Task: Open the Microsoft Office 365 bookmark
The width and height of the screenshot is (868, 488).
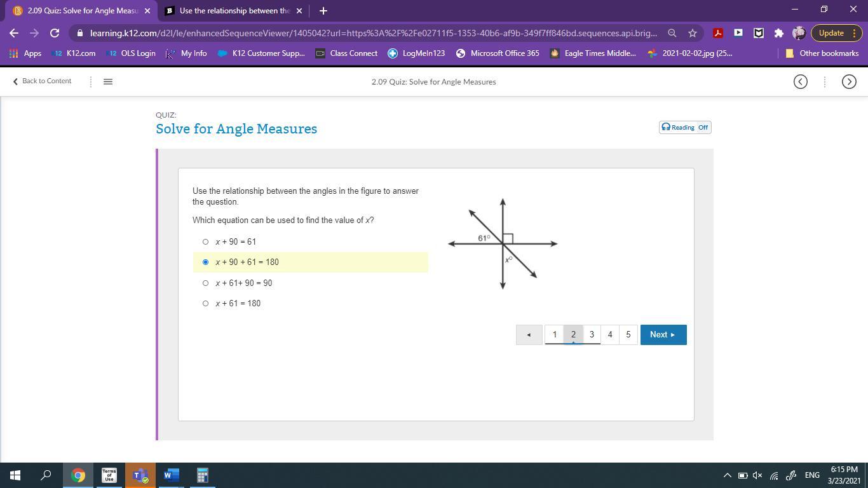Action: point(498,53)
